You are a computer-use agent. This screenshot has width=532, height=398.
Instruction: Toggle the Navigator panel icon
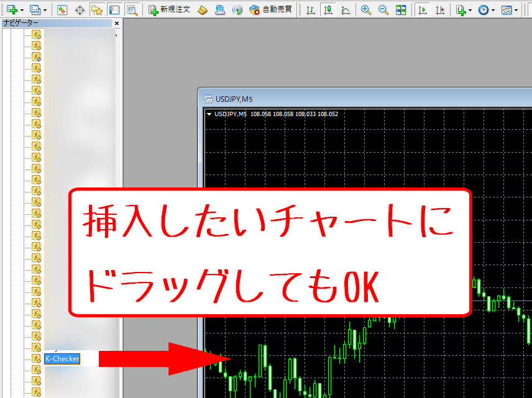pyautogui.click(x=97, y=10)
